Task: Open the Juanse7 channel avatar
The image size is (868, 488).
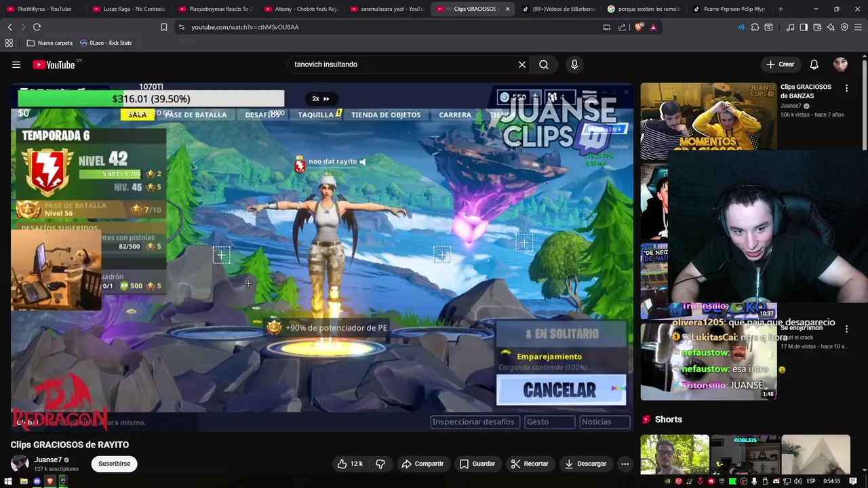Action: 20,464
